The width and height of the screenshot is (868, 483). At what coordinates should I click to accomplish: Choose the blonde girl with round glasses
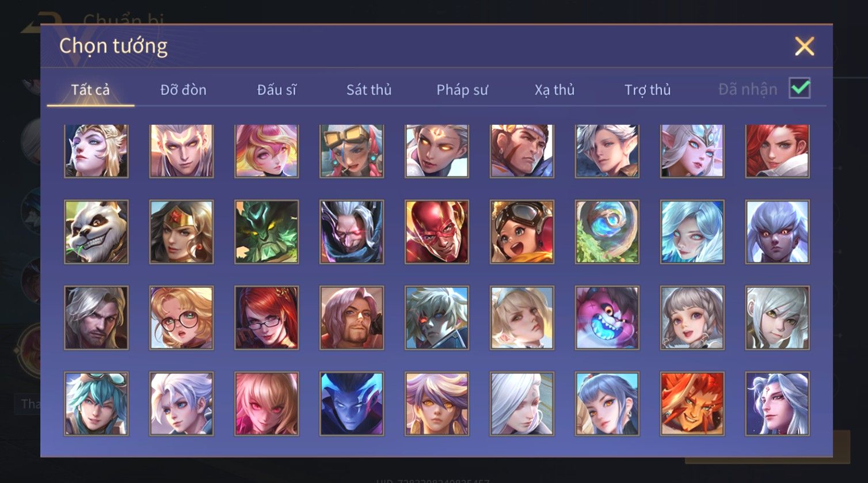181,318
